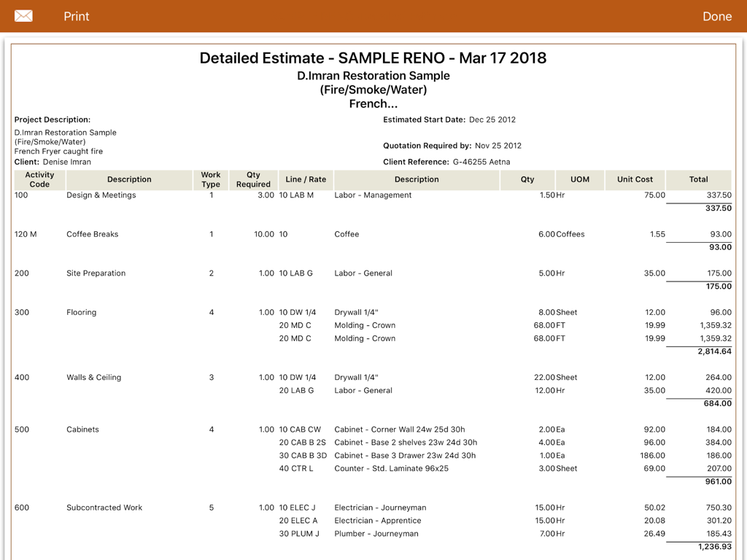The width and height of the screenshot is (747, 560).
Task: Open the email sharing envelope icon
Action: (24, 15)
